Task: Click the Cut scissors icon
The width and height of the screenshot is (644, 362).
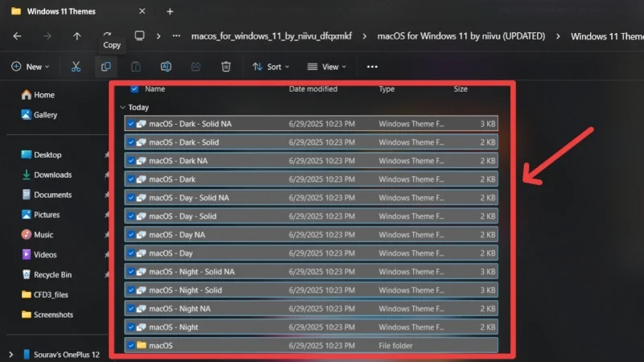Action: pyautogui.click(x=76, y=67)
